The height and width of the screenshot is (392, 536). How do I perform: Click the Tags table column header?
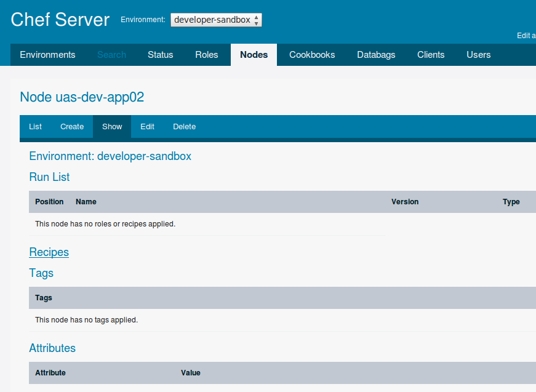pyautogui.click(x=44, y=298)
